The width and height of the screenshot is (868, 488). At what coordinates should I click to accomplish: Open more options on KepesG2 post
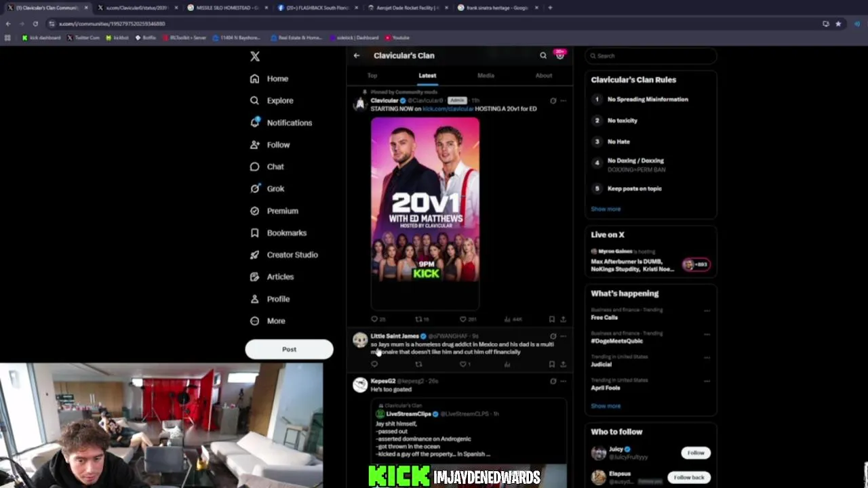(x=563, y=381)
